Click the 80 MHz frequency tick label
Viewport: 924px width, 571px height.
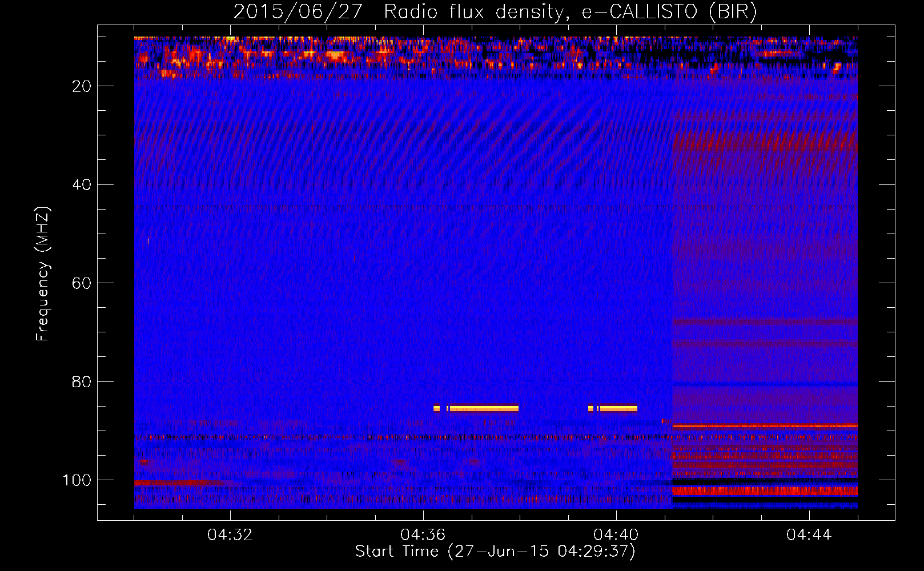coord(82,382)
